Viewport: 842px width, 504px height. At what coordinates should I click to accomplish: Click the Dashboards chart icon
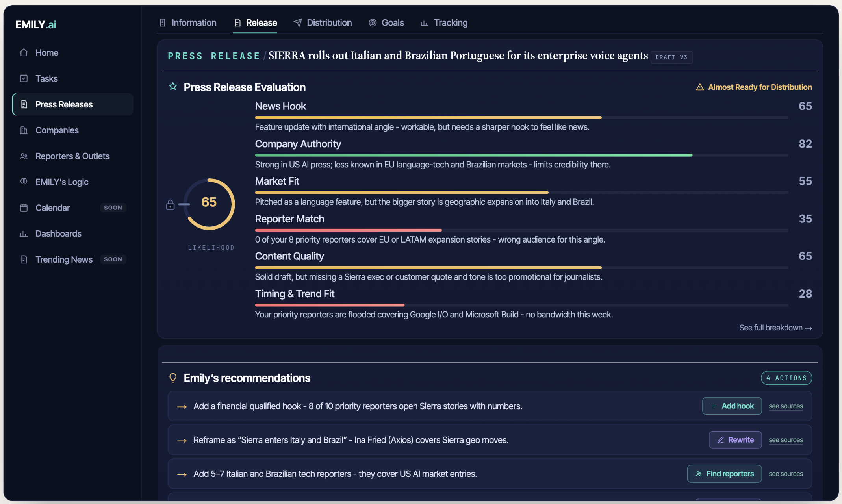pyautogui.click(x=24, y=234)
